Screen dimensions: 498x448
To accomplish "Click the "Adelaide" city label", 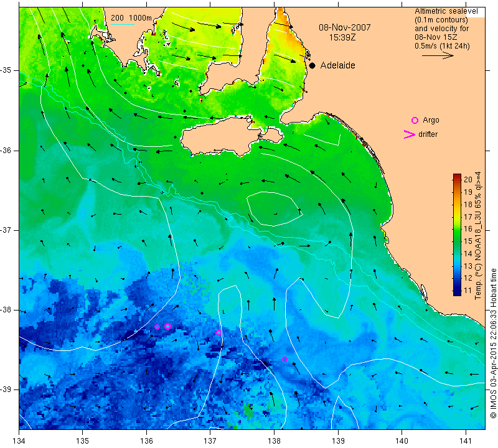I will tap(337, 65).
